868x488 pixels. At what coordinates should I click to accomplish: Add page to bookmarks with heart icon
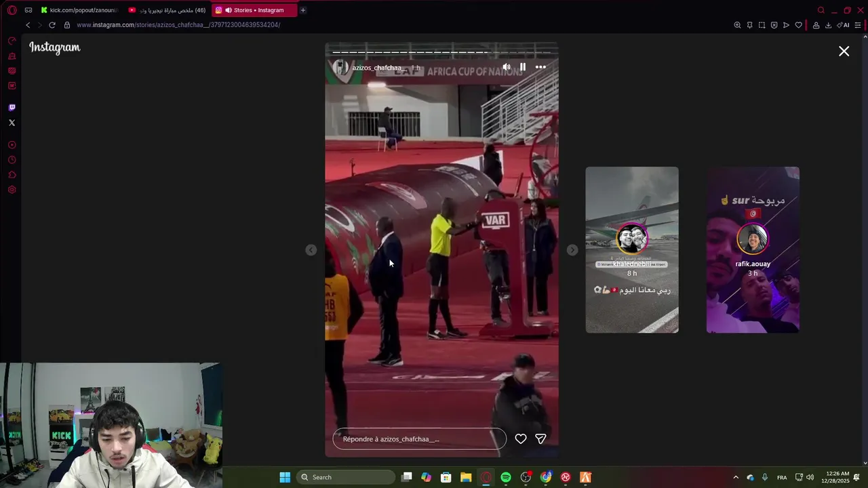pos(798,25)
